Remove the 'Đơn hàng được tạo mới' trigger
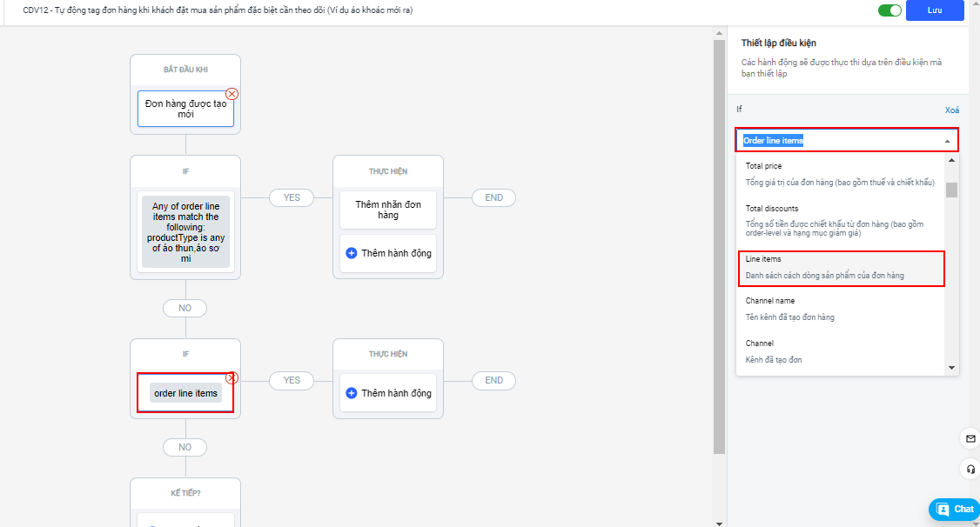 coord(232,94)
